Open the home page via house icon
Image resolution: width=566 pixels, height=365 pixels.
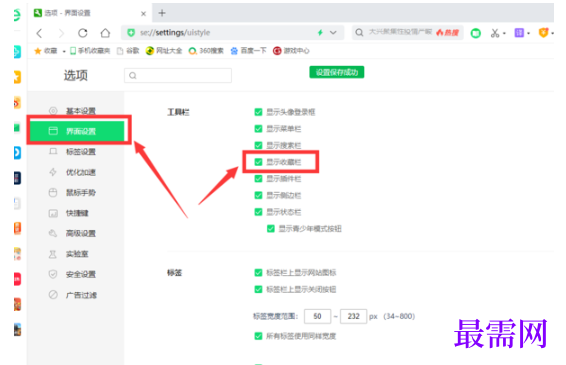coord(105,33)
